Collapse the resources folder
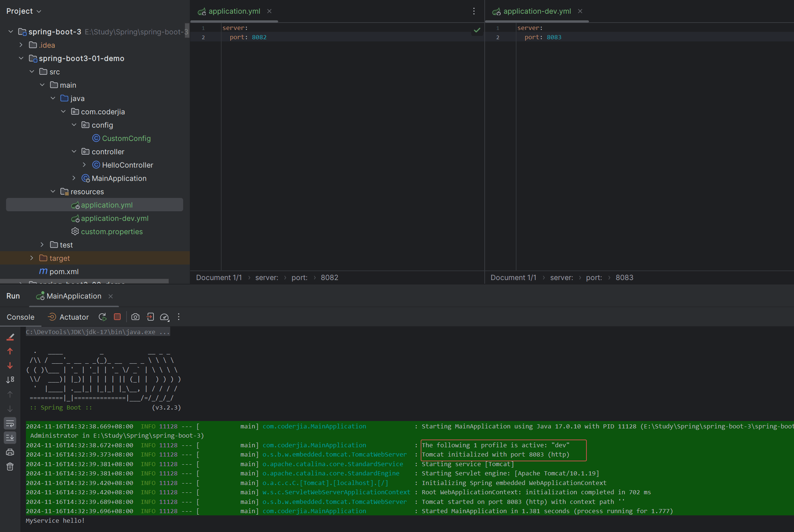The height and width of the screenshot is (532, 794). [x=53, y=191]
